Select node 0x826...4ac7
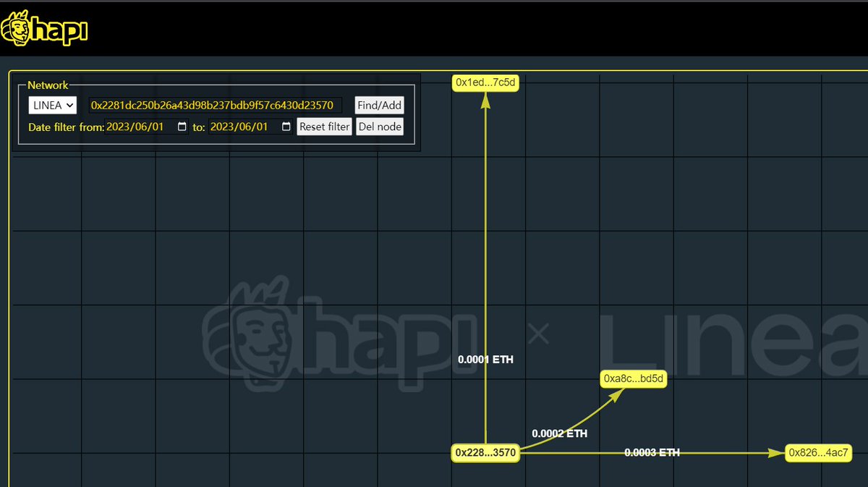The width and height of the screenshot is (868, 487). pyautogui.click(x=819, y=453)
